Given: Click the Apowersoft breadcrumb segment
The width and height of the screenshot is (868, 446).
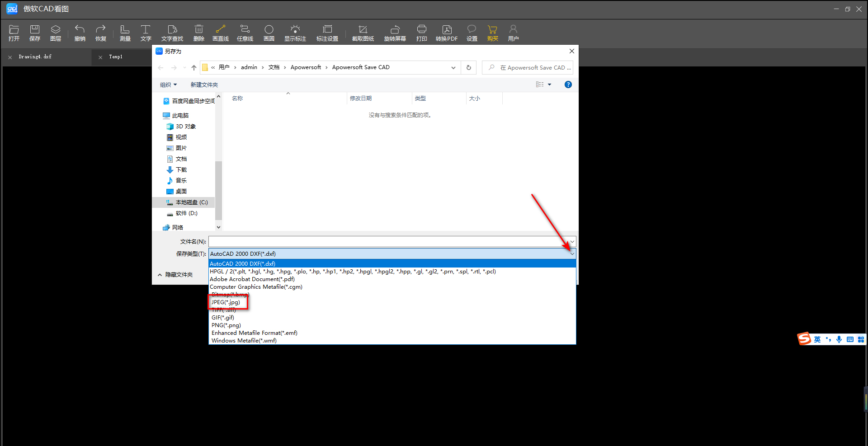Looking at the screenshot, I should tap(306, 67).
